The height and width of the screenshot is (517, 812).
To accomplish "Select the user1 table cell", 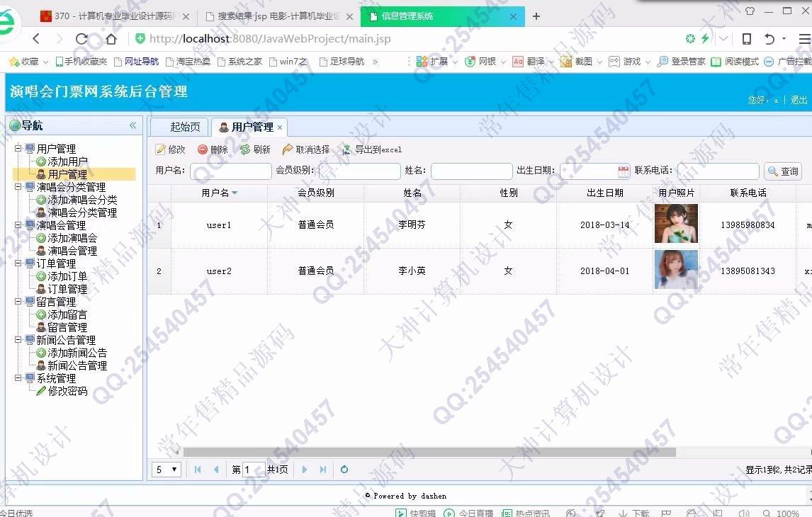I will click(219, 225).
